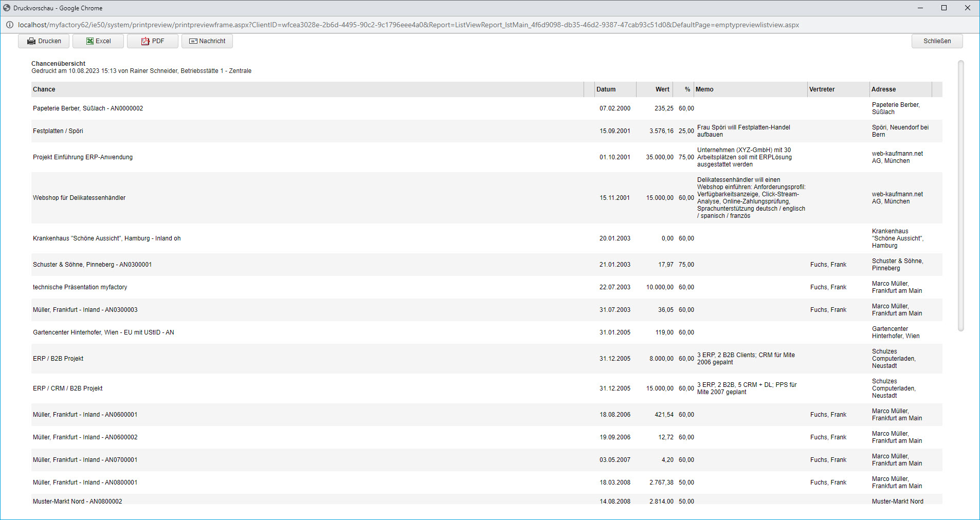Click the Wert column header

654,89
